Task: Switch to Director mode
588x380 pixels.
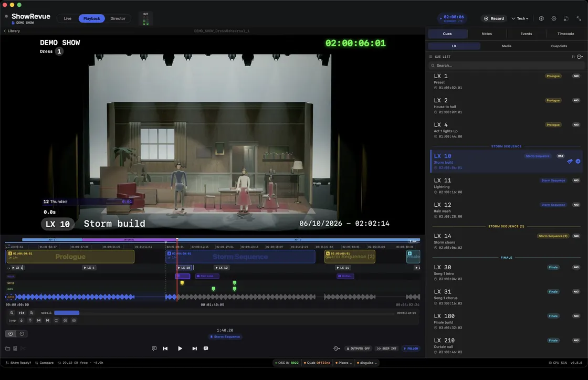Action: (x=118, y=18)
